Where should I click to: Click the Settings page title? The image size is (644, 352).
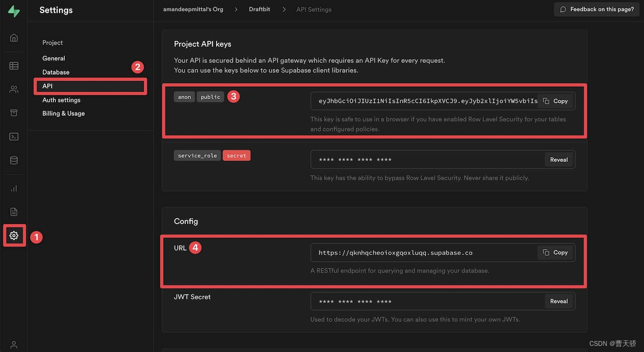56,10
